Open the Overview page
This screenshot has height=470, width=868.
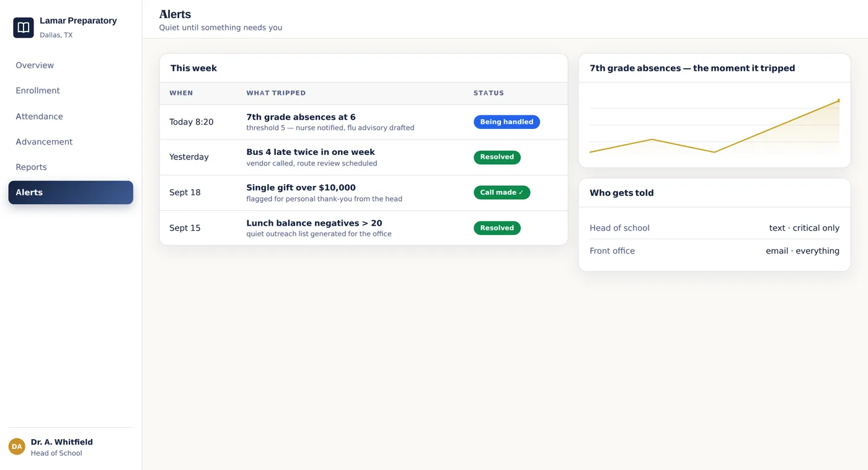point(71,65)
